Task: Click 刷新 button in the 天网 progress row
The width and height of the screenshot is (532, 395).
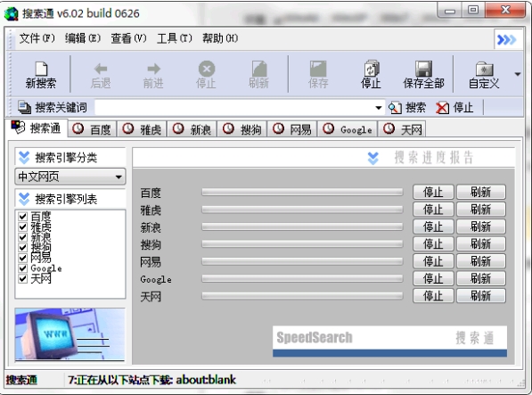Action: [x=481, y=296]
